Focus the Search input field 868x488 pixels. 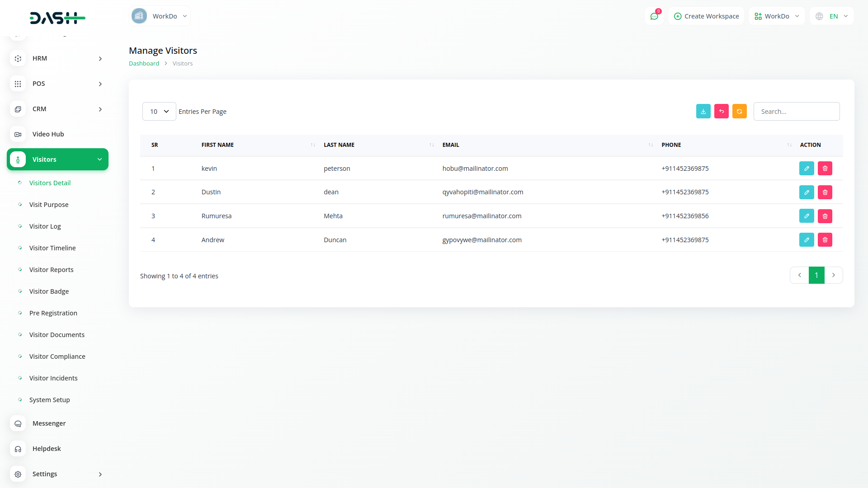[796, 112]
